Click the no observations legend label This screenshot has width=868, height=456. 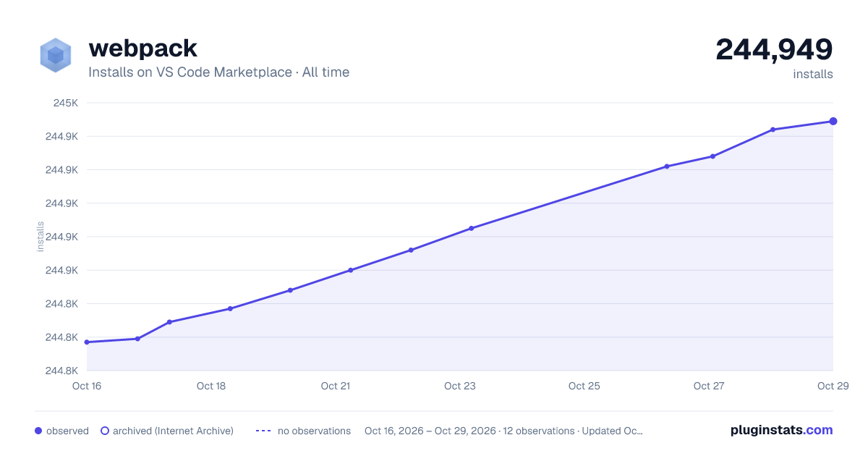tap(314, 431)
